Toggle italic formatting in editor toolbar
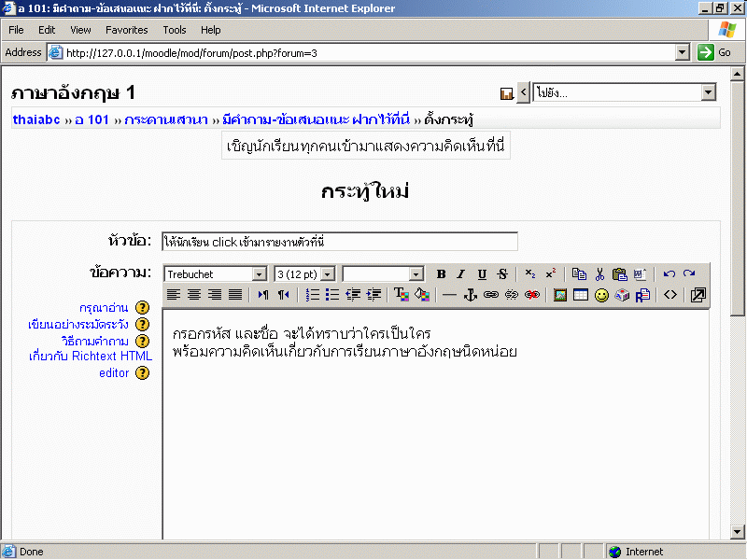This screenshot has width=747, height=560. [x=461, y=274]
